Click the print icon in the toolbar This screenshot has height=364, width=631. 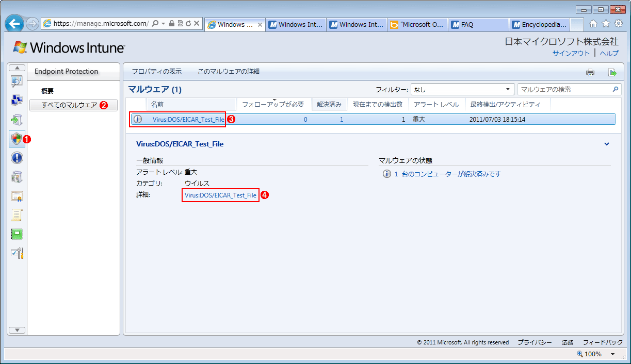590,72
